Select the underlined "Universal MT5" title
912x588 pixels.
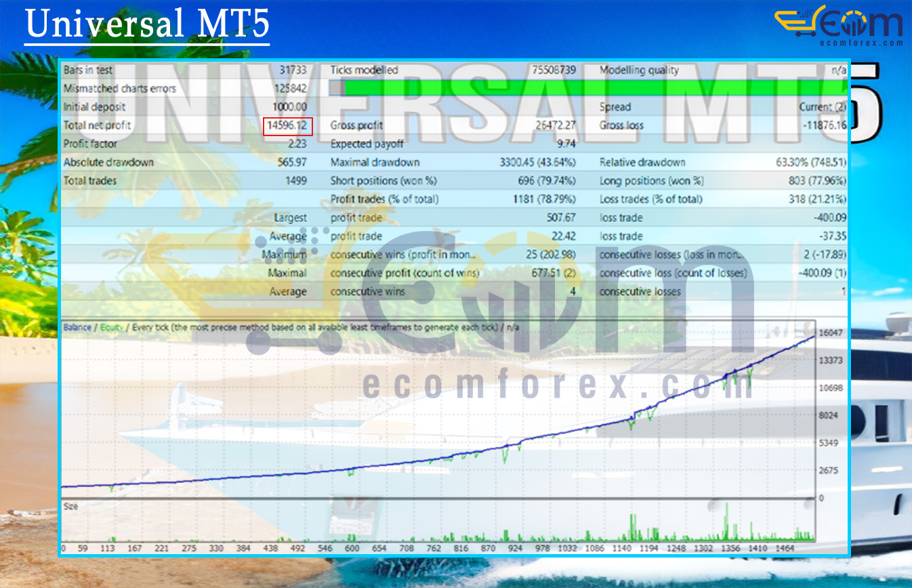pos(148,24)
